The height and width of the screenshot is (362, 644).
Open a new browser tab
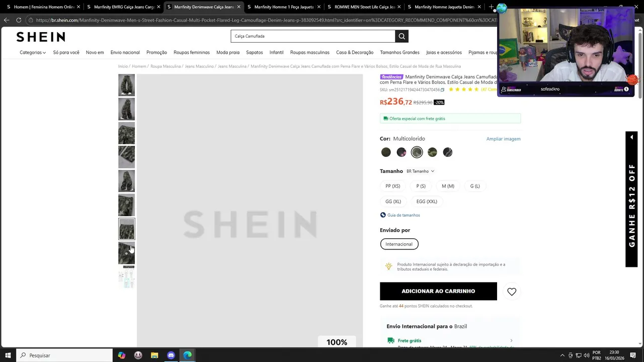pyautogui.click(x=492, y=7)
